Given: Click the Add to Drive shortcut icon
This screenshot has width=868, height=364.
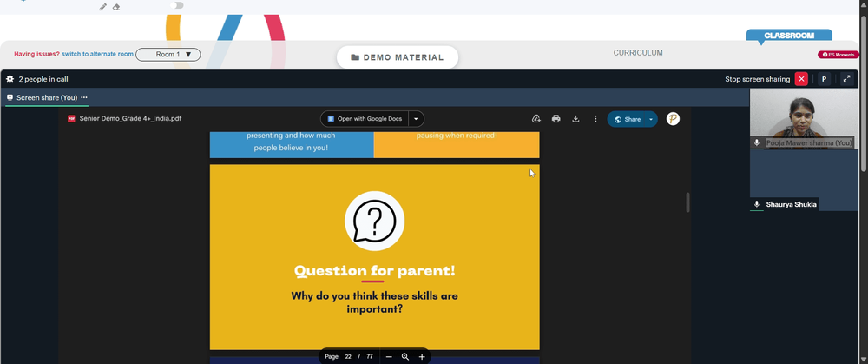Looking at the screenshot, I should pos(536,118).
